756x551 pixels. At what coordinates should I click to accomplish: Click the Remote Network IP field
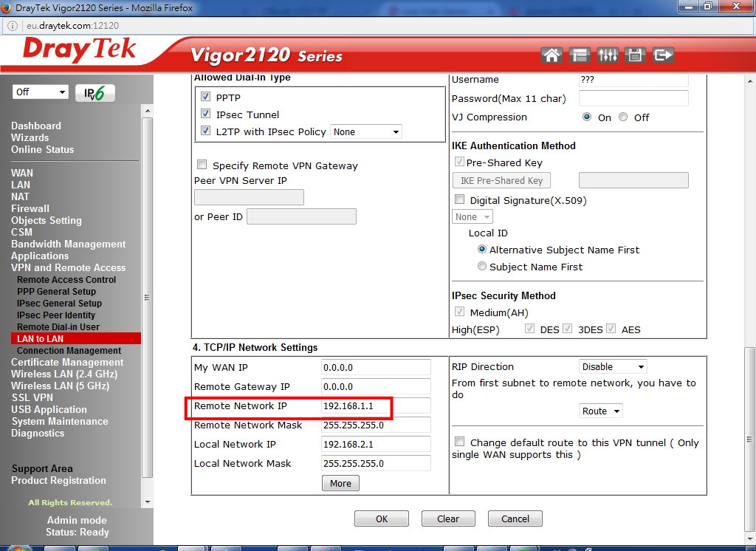[376, 406]
